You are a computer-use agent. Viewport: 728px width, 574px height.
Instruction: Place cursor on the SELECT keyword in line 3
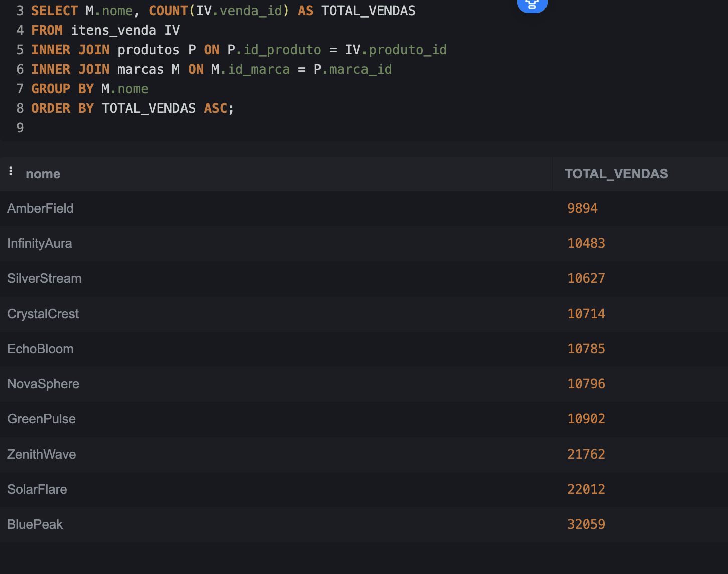54,11
